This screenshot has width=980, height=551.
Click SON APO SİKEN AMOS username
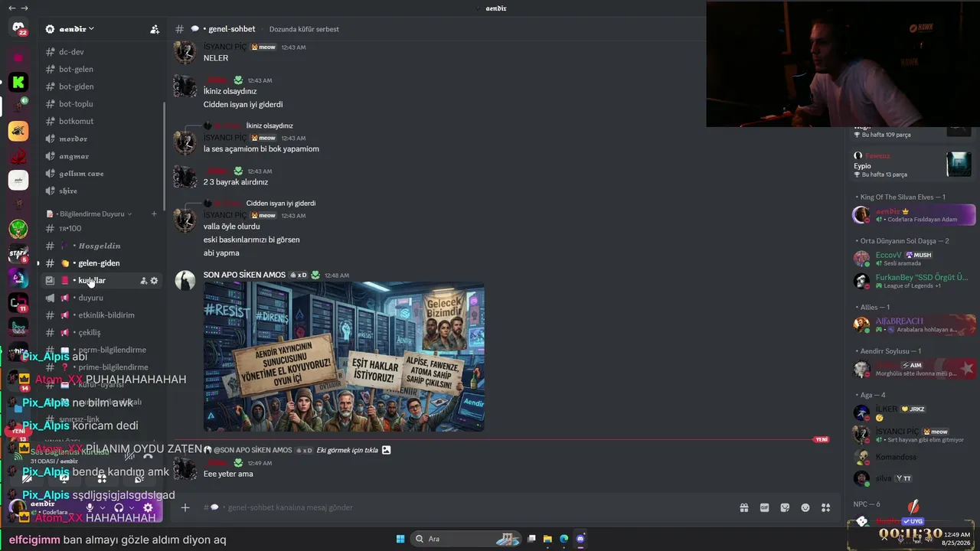pos(244,275)
